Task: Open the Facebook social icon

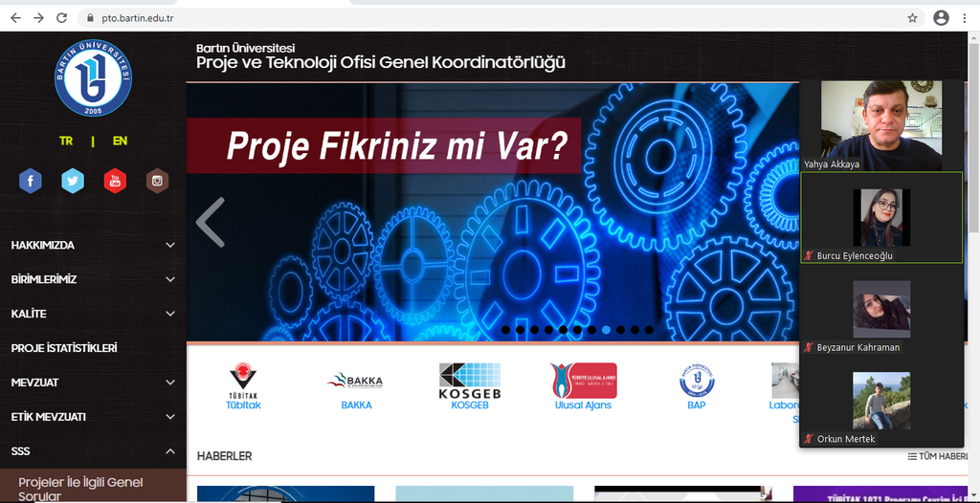Action: pyautogui.click(x=31, y=181)
